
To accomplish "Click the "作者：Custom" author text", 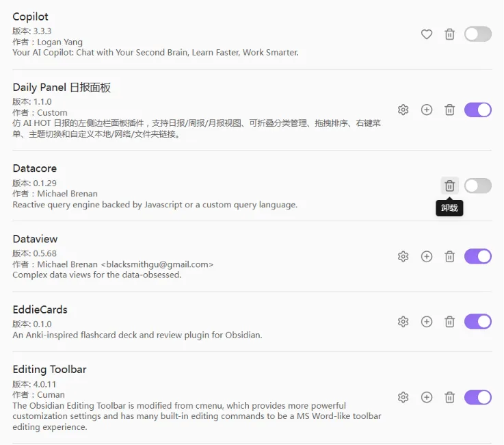I will point(40,112).
